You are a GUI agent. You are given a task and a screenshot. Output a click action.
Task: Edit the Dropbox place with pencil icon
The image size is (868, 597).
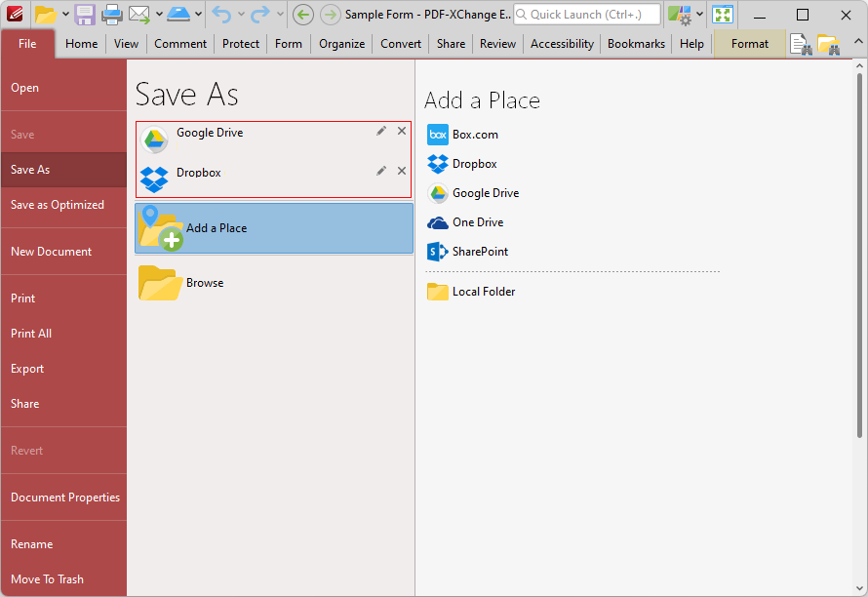pos(381,171)
